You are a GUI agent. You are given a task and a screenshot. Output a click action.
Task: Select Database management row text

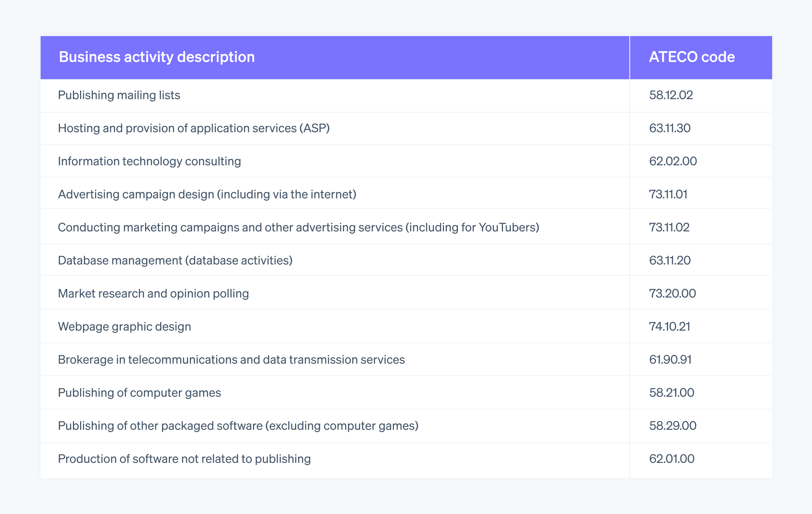[175, 260]
